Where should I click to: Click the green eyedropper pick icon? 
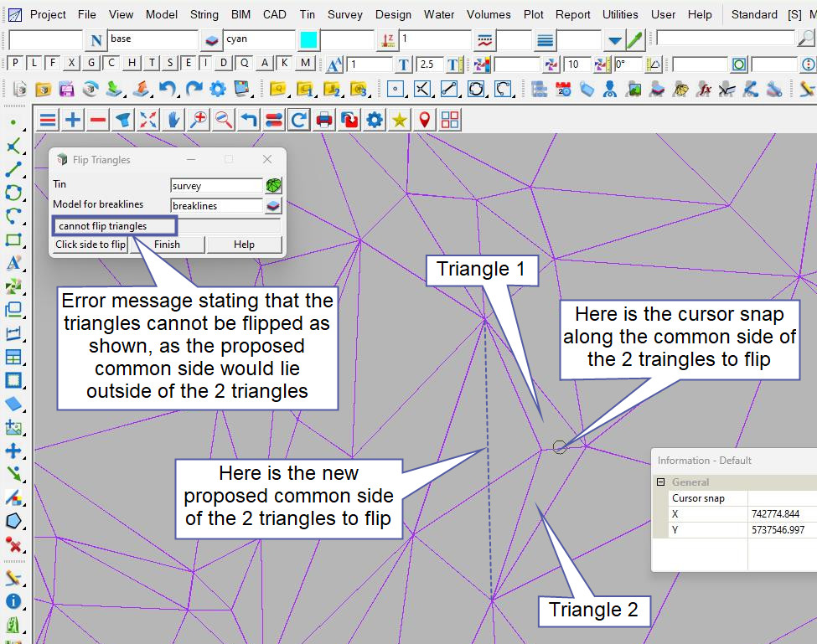pos(634,40)
